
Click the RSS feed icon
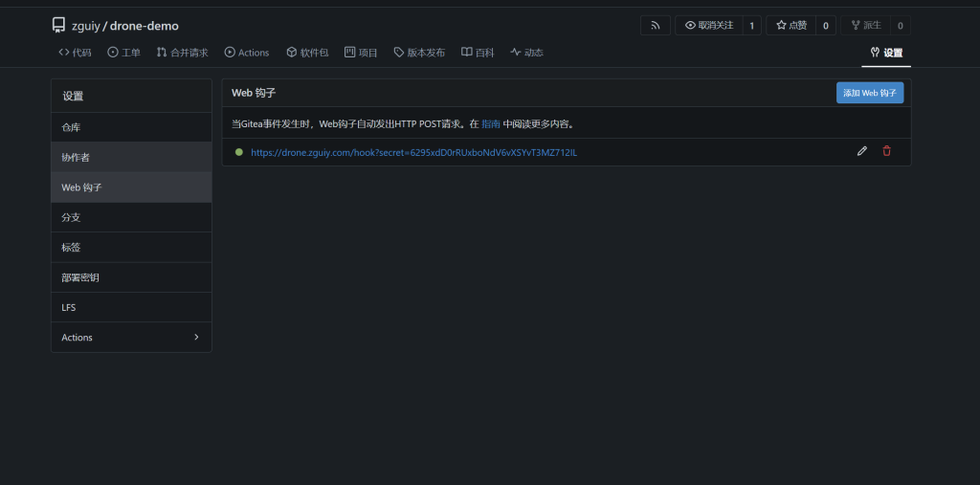(x=655, y=26)
